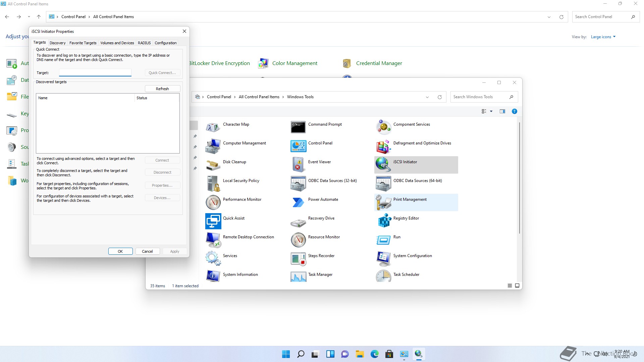Expand the Control Panel address bar history dropdown

pos(549,17)
